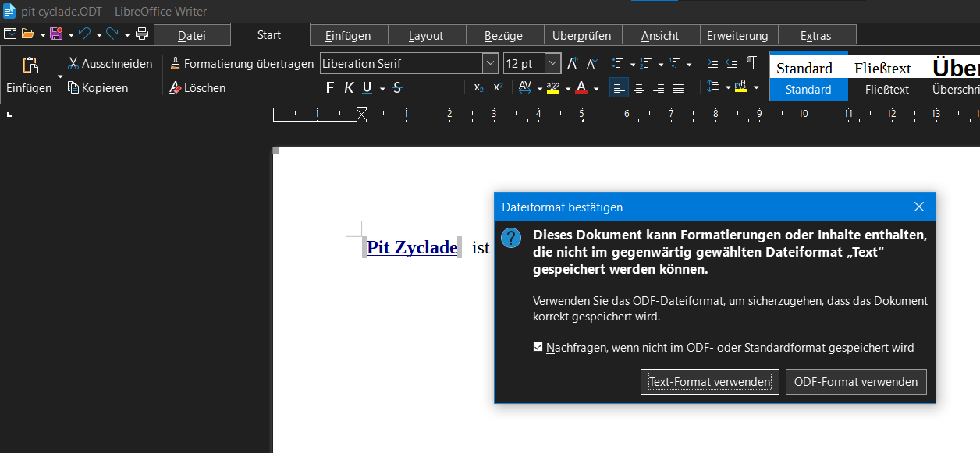Image resolution: width=980 pixels, height=453 pixels.
Task: Open the font name dropdown arrow
Action: pyautogui.click(x=490, y=64)
